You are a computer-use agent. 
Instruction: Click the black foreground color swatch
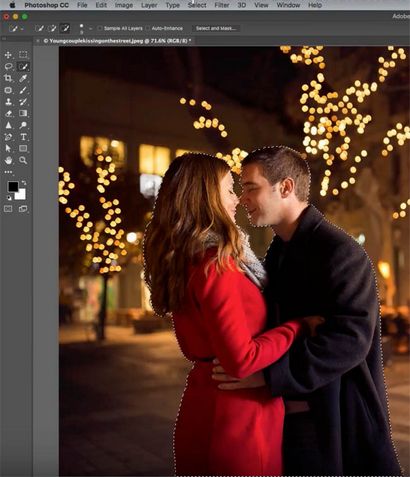(13, 187)
